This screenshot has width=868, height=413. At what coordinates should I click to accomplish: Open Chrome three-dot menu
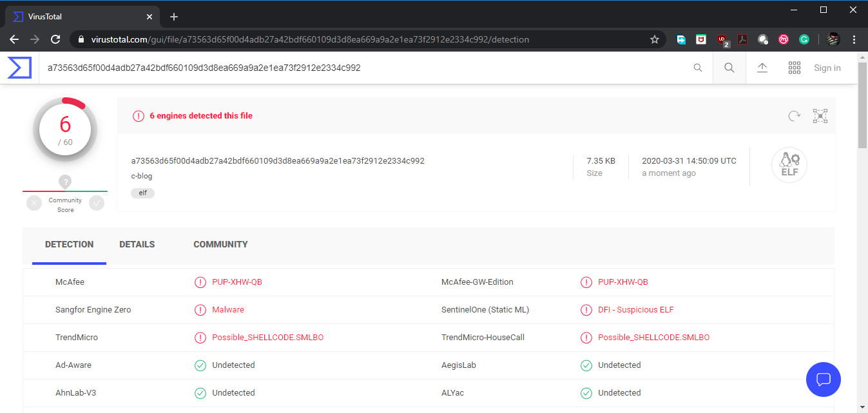[x=854, y=39]
